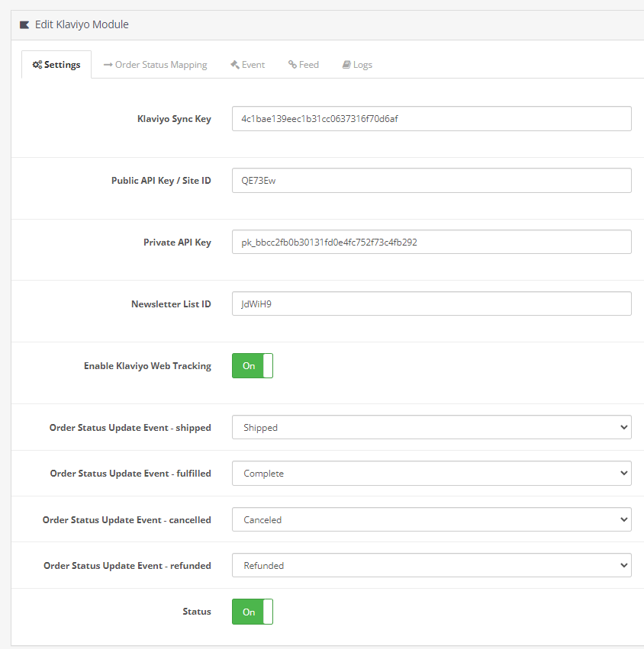Click the link icon beside Feed
This screenshot has width=644, height=649.
pos(292,65)
